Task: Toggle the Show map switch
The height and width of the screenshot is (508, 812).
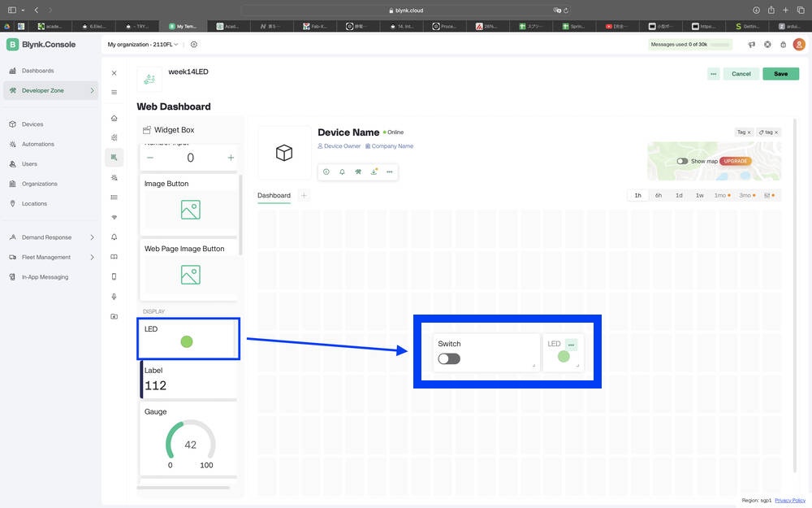Action: point(682,161)
